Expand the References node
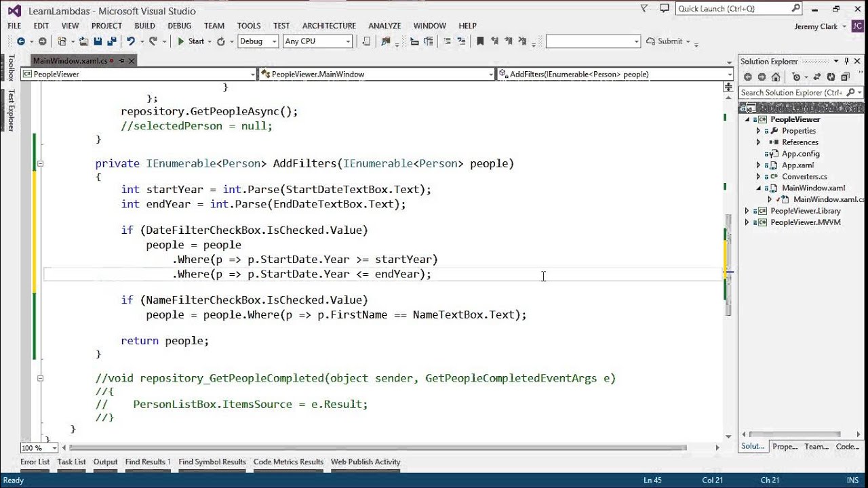 (x=759, y=142)
